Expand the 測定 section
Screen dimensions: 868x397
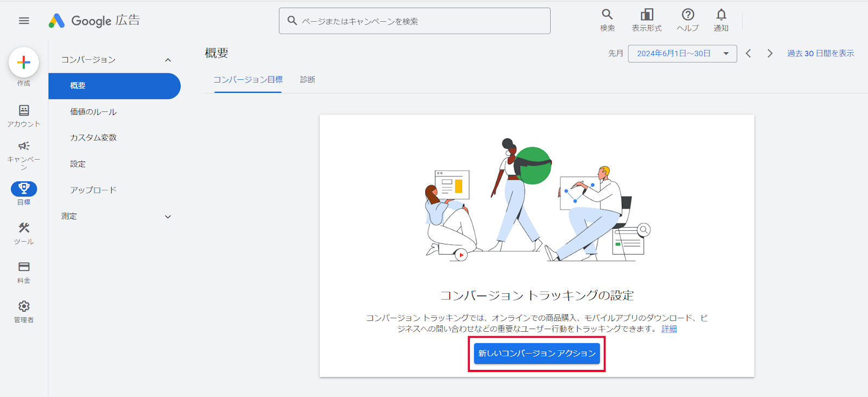[x=168, y=217]
